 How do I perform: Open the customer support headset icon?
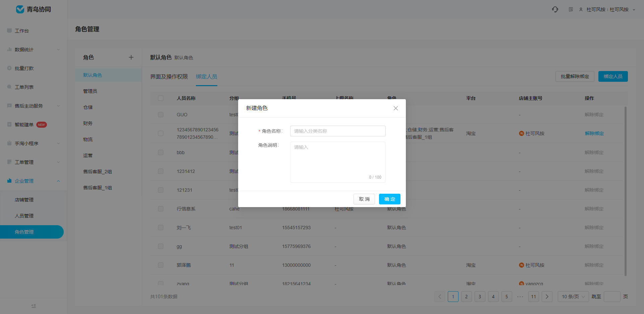pos(555,9)
